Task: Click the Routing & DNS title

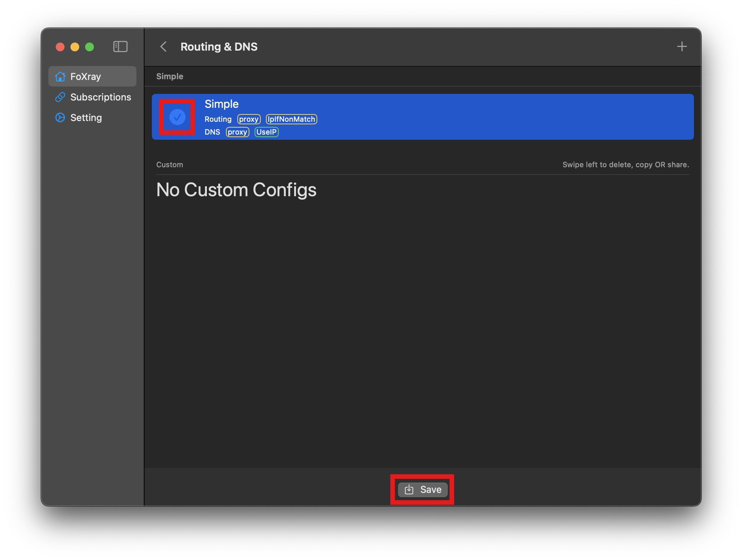Action: coord(219,47)
